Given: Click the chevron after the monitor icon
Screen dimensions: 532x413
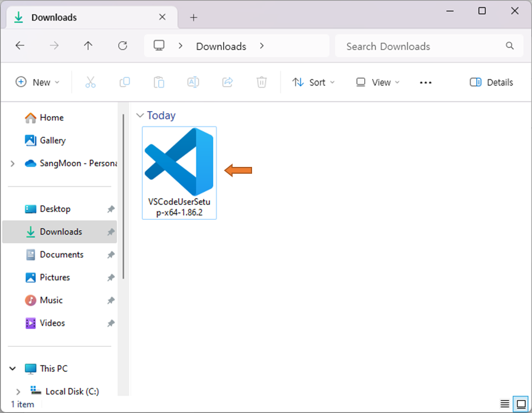Looking at the screenshot, I should [180, 46].
